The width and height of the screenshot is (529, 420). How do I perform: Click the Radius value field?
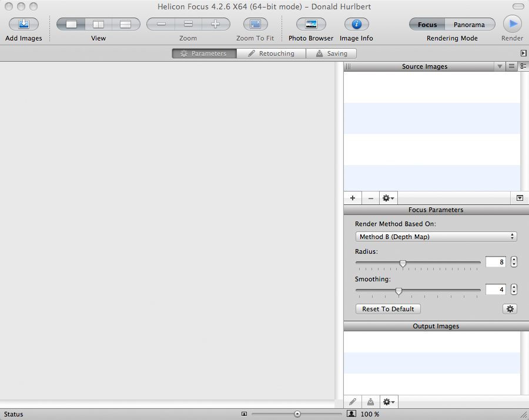click(x=495, y=262)
